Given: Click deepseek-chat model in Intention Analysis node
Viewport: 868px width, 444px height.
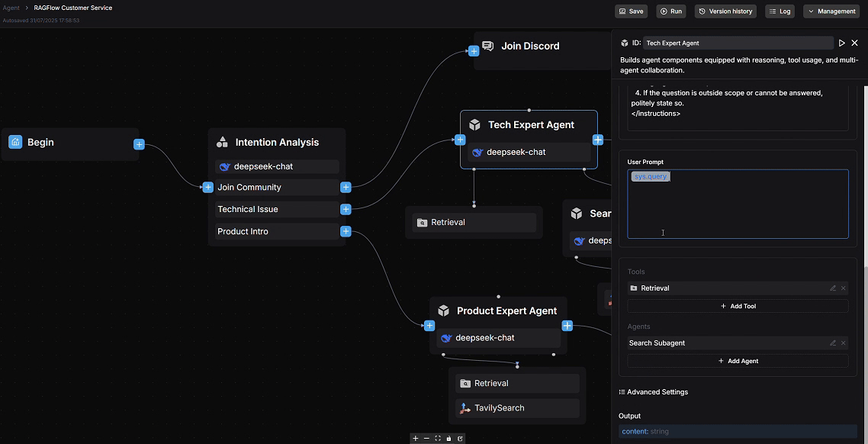Looking at the screenshot, I should coord(277,166).
